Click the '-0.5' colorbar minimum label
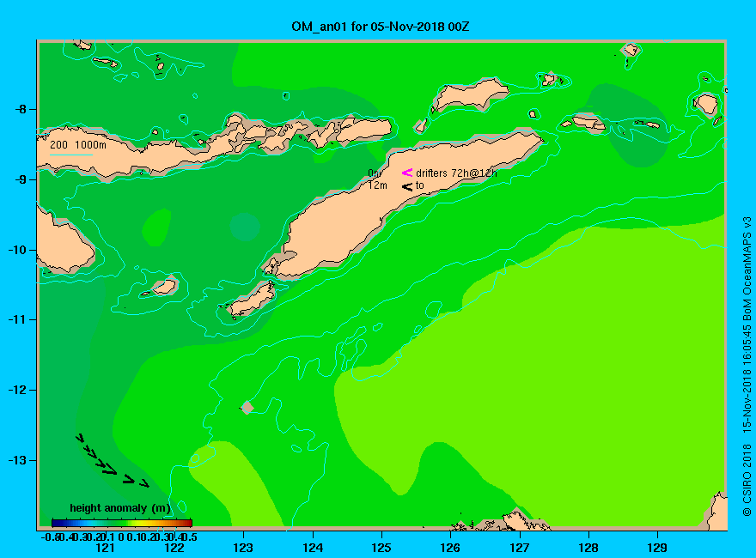The image size is (756, 558). click(x=50, y=537)
